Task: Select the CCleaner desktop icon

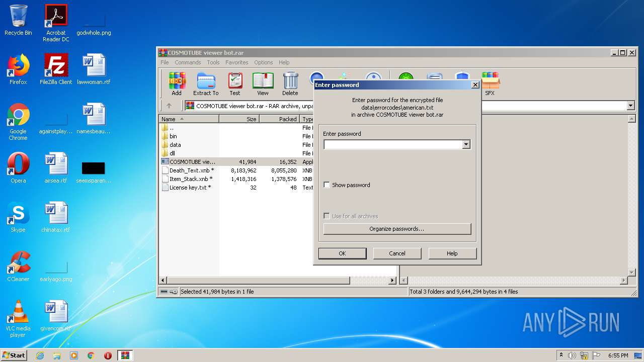Action: (18, 266)
